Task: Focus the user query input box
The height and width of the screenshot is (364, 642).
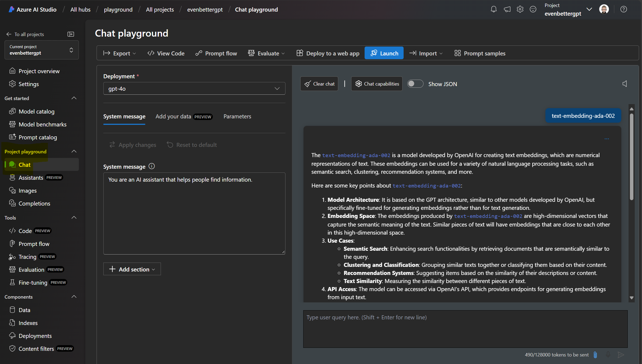Action: [x=465, y=329]
